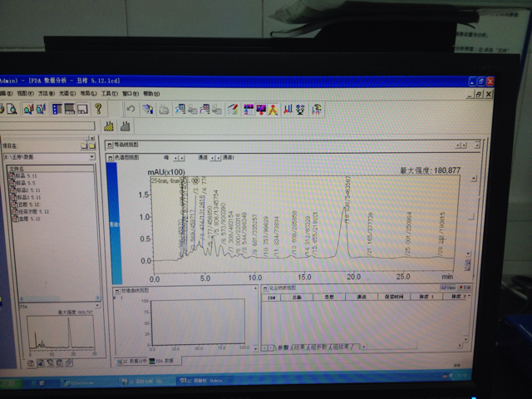This screenshot has width=532, height=399.
Task: Click the contour plot with table icon
Action: [x=249, y=109]
